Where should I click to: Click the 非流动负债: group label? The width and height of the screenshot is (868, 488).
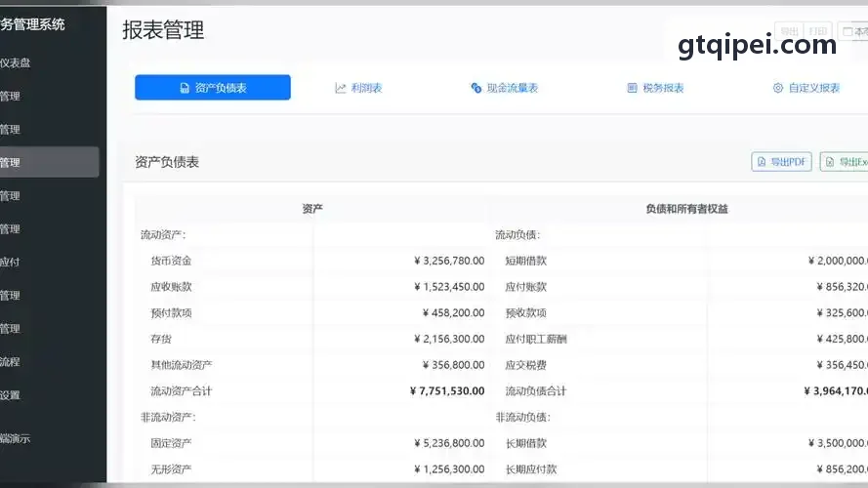point(523,417)
